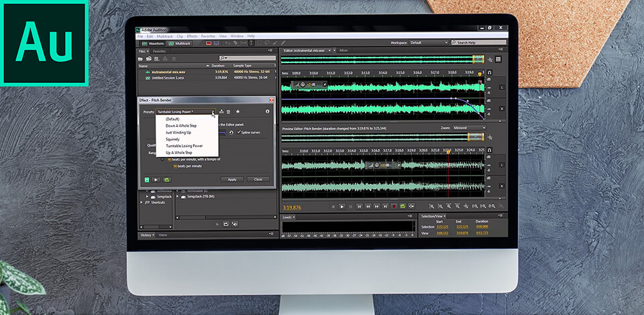Select the Squirrely preset from list
Image resolution: width=644 pixels, height=315 pixels.
point(172,139)
